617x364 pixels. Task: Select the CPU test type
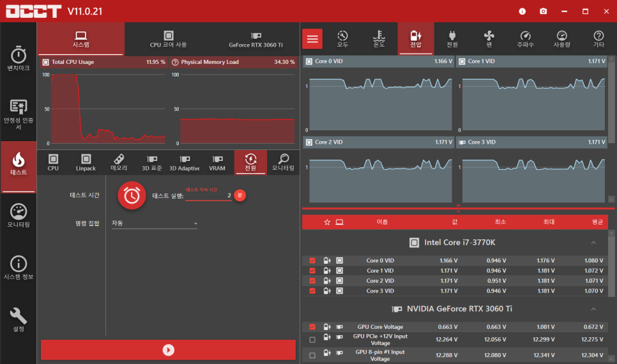(x=53, y=162)
